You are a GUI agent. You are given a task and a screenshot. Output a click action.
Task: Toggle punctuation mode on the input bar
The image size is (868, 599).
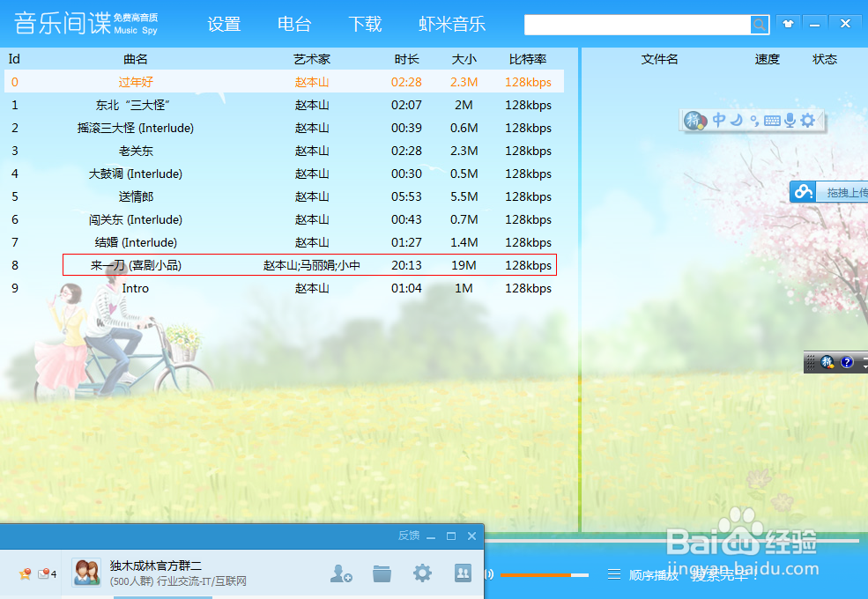point(754,121)
